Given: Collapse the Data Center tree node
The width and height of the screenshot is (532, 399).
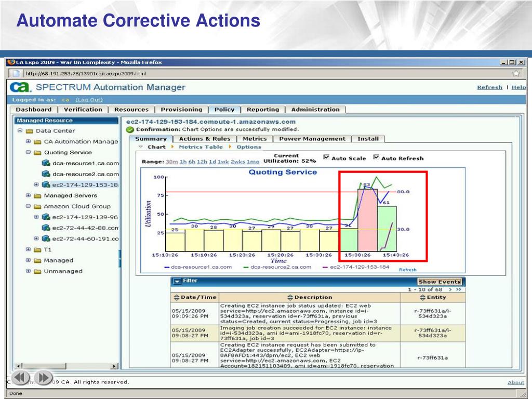Looking at the screenshot, I should pyautogui.click(x=20, y=131).
